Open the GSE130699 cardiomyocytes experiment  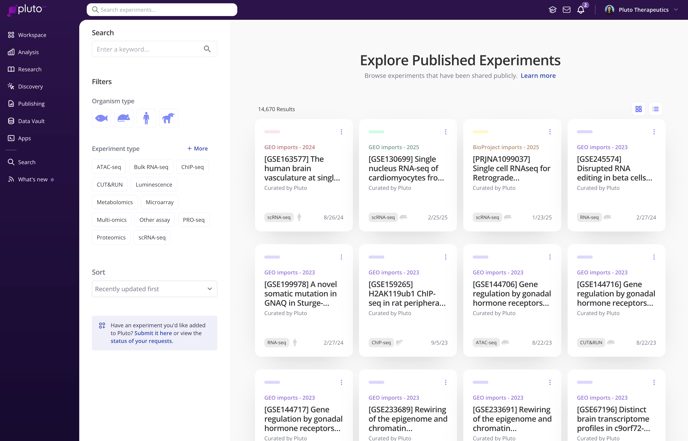coord(406,169)
